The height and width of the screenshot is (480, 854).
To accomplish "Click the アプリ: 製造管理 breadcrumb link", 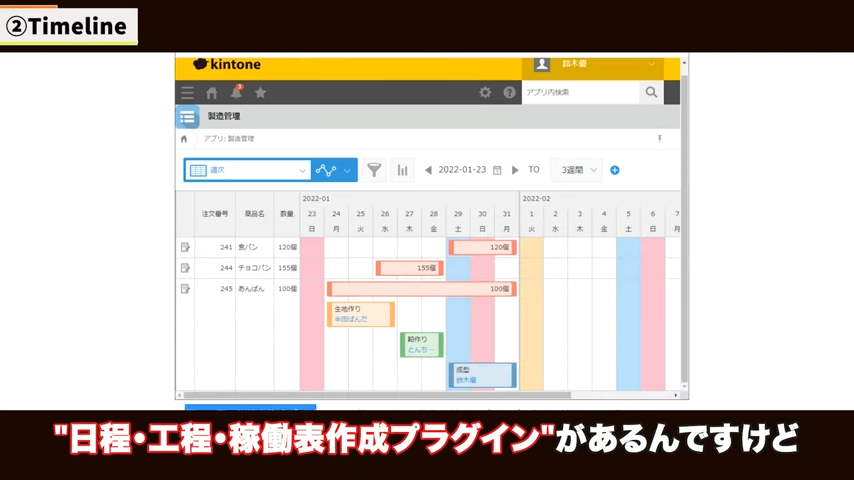I will pyautogui.click(x=229, y=139).
